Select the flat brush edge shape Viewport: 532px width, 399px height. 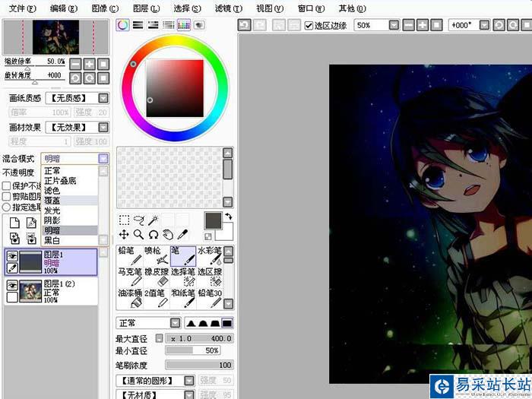pos(227,323)
